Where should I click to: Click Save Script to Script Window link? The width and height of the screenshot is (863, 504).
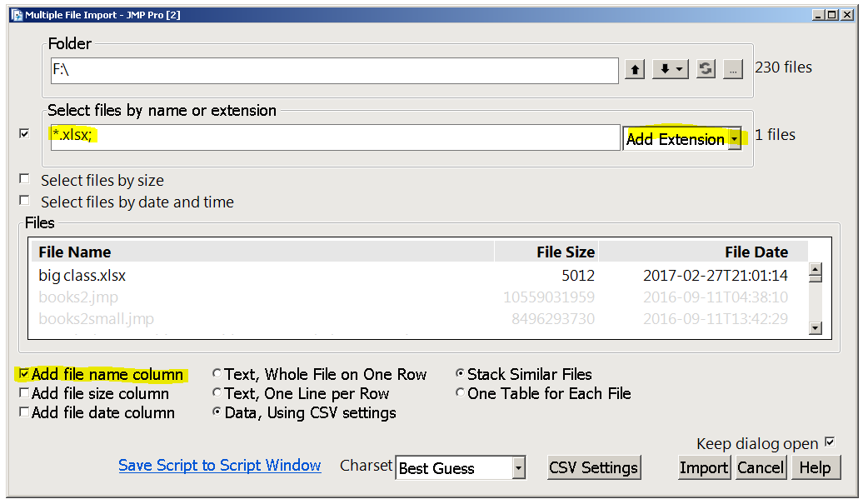[x=219, y=465]
